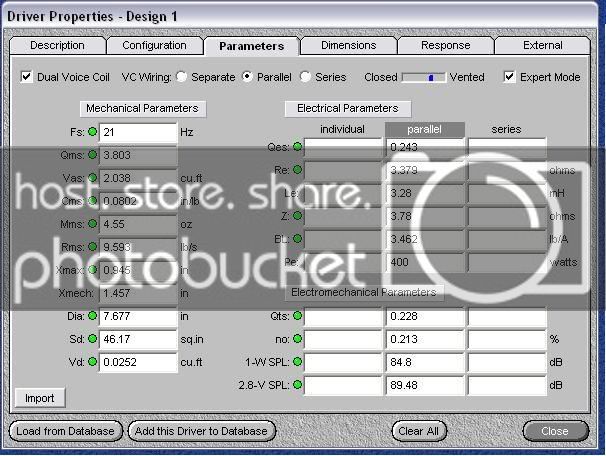Click parallel 2.8-V SPL field showing 89.48
The image size is (606, 456).
tap(424, 385)
